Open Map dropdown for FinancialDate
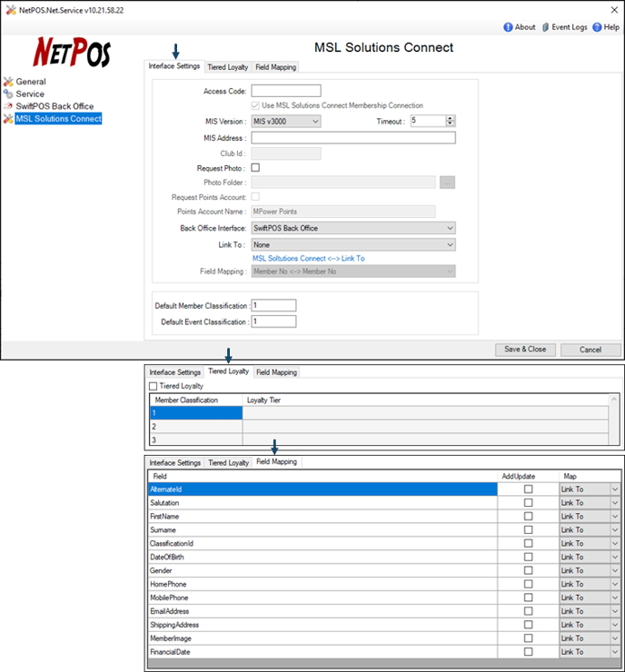625x672 pixels. (590, 652)
